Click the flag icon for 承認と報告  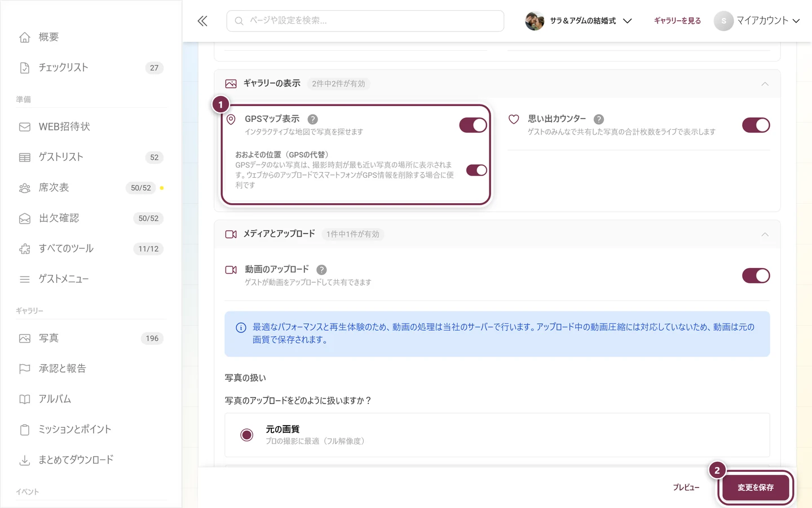coord(25,369)
